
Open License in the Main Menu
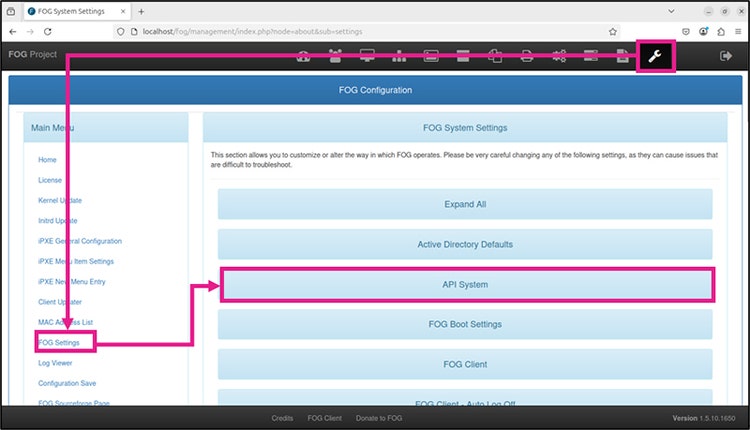pyautogui.click(x=50, y=180)
